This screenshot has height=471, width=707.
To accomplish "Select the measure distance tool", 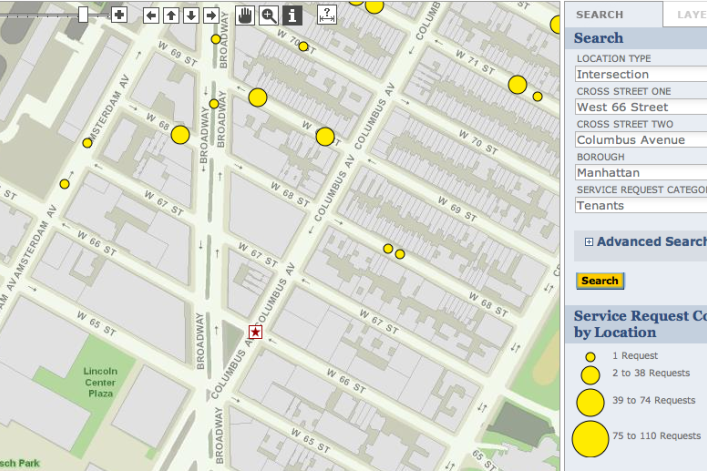I will click(327, 15).
